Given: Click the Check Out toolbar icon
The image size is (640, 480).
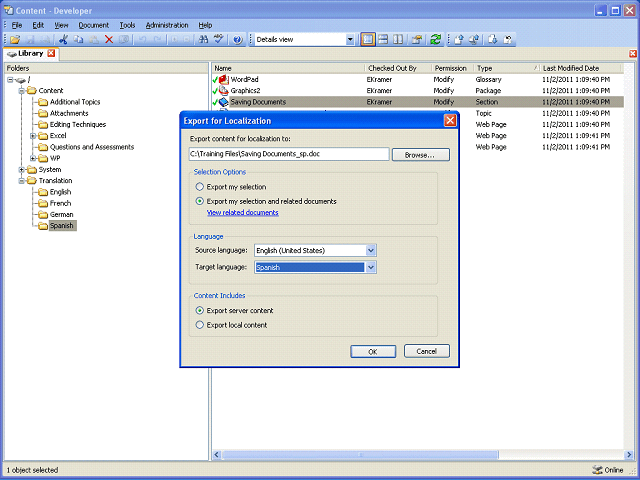Looking at the screenshot, I should (x=492, y=40).
